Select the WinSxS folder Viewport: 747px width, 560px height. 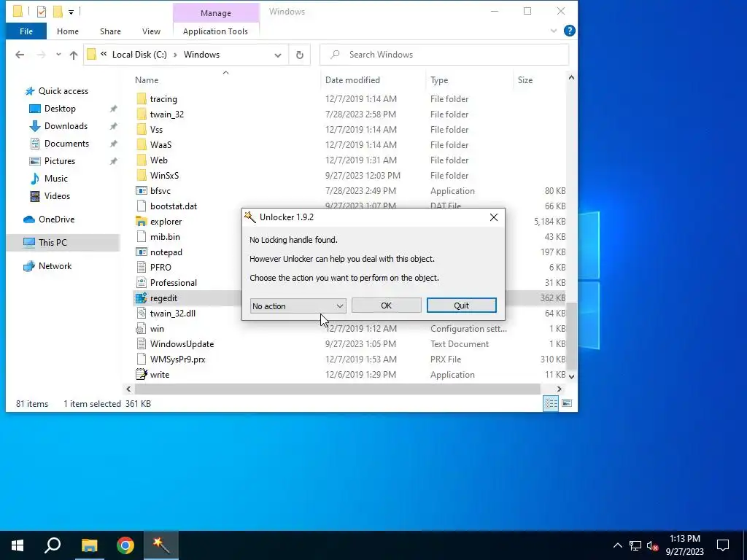click(164, 176)
